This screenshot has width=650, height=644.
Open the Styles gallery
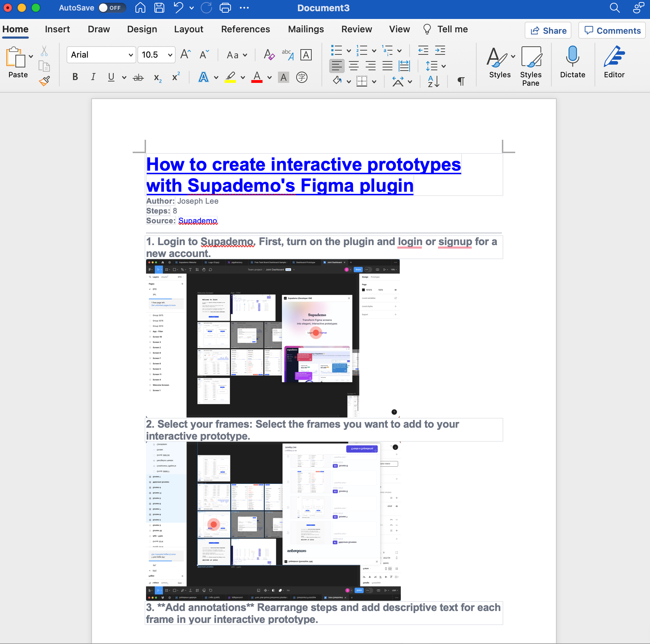[500, 63]
